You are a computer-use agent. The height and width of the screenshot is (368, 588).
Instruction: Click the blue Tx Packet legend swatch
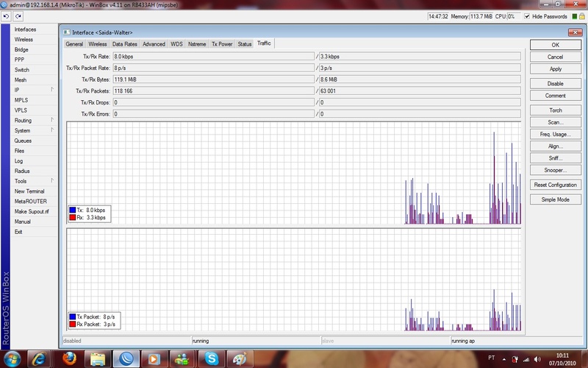click(73, 316)
